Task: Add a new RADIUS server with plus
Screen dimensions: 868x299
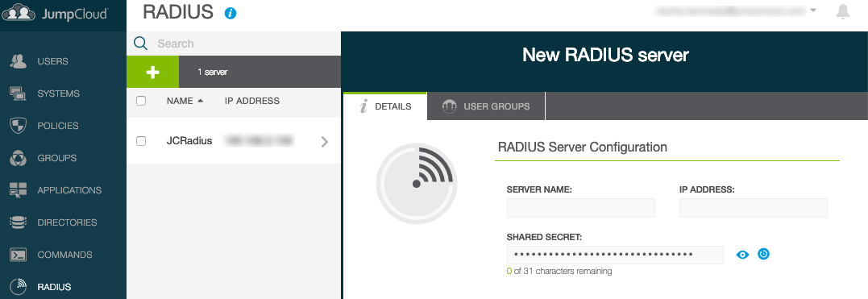Action: (x=153, y=72)
